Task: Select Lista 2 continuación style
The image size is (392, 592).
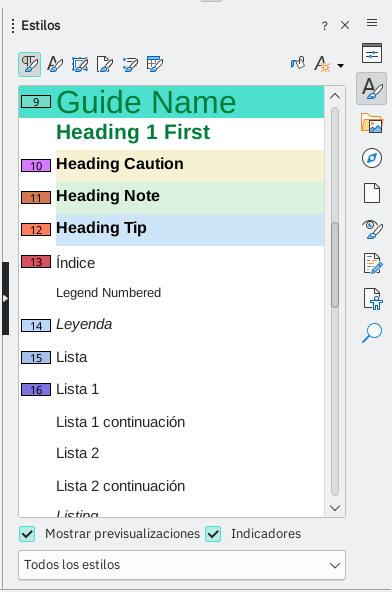Action: pos(171,486)
